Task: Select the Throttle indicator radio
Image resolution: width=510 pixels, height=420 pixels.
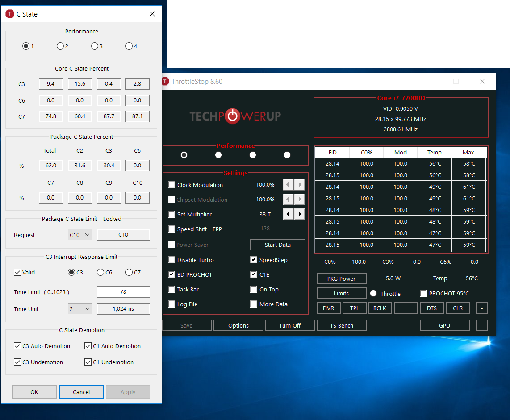Action: (374, 294)
